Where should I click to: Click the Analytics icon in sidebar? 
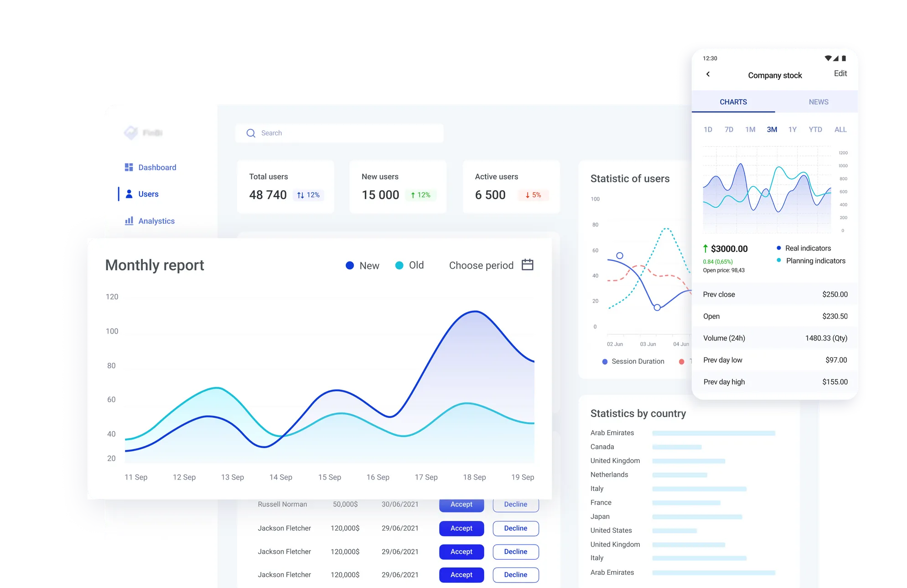pos(130,221)
